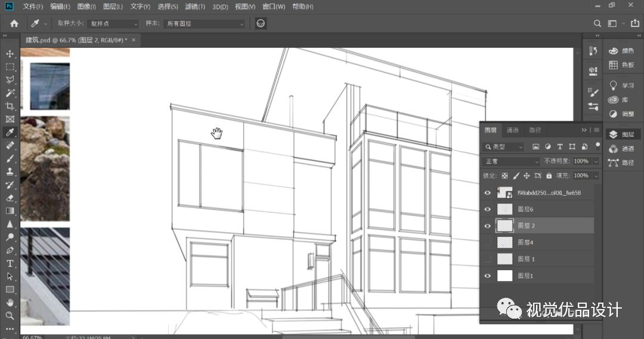Screen dimensions: 644x339
Task: Hide 图层6 with its eye icon
Action: tap(488, 209)
